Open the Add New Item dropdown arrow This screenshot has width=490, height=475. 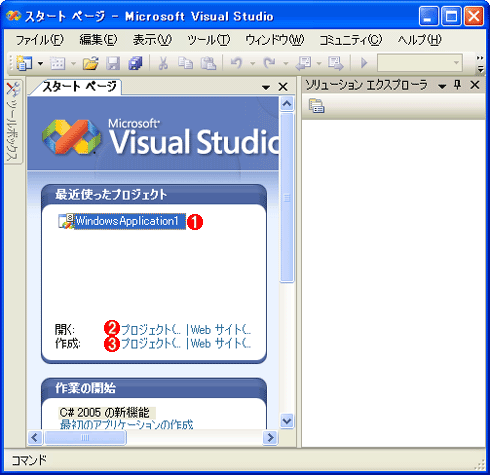(73, 63)
